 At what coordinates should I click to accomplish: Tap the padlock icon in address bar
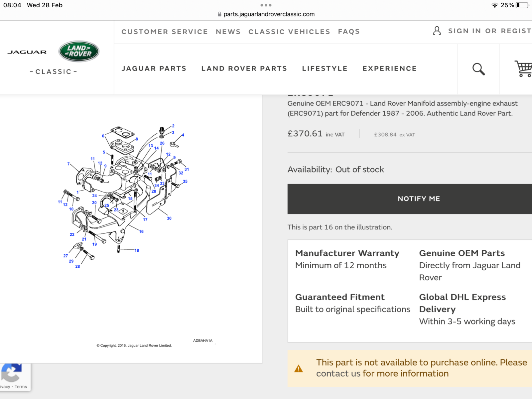pyautogui.click(x=219, y=14)
